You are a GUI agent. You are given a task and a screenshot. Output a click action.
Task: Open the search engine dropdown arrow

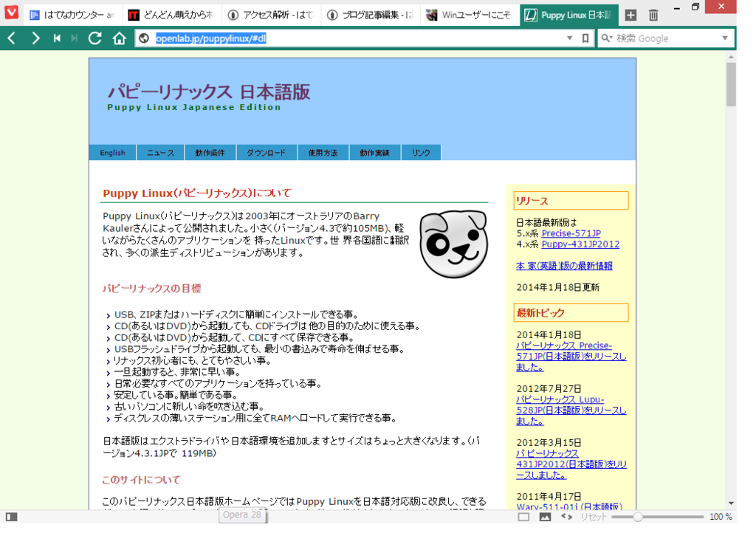(725, 38)
